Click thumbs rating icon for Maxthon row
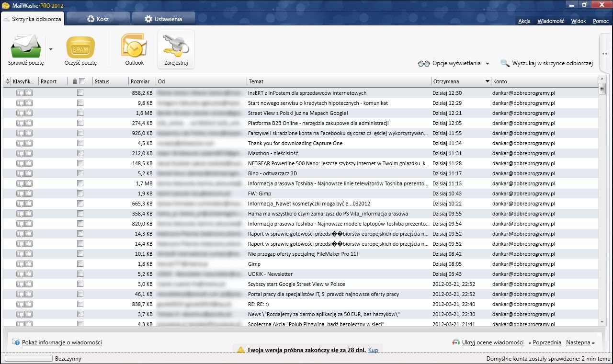 (x=24, y=153)
